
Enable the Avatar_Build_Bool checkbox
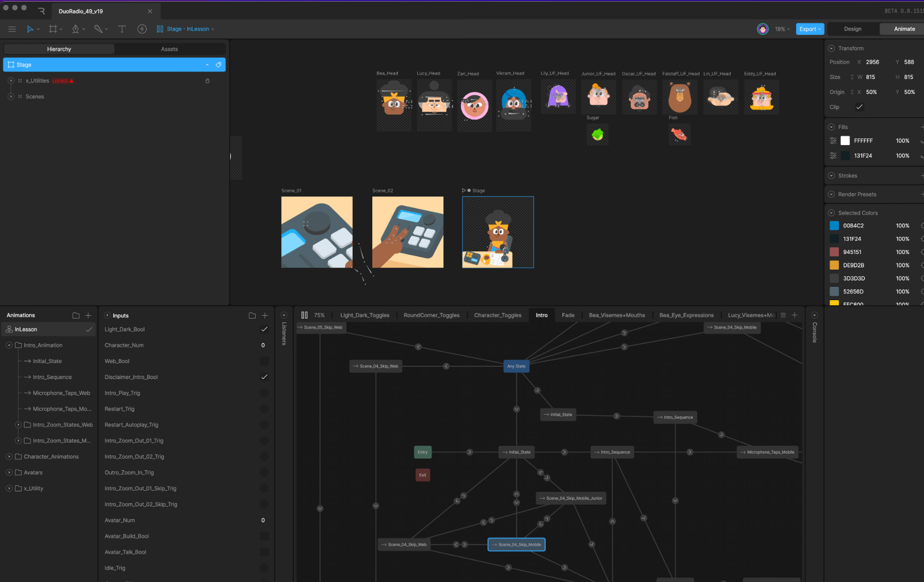(264, 536)
